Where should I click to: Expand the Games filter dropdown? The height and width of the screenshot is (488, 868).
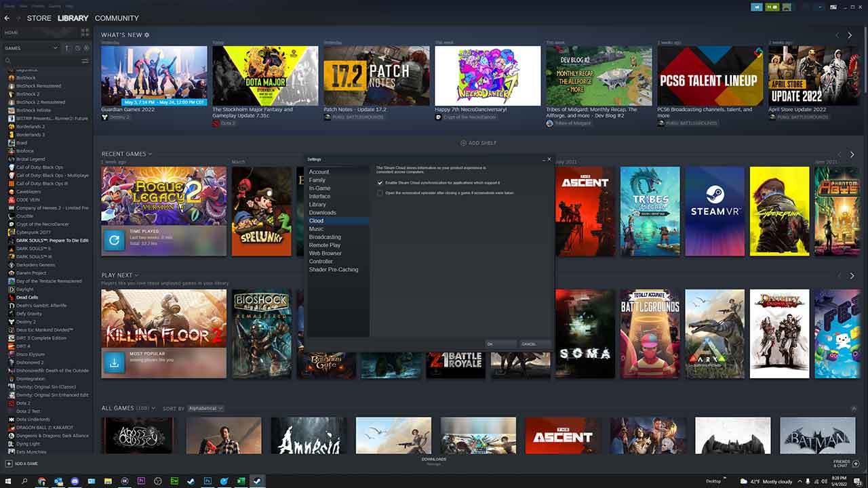(31, 48)
